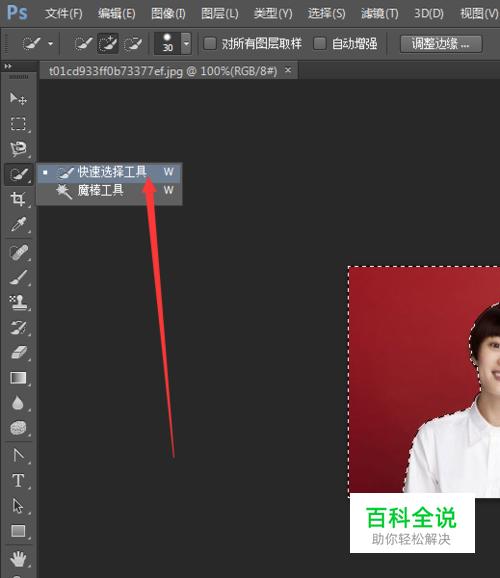500x578 pixels.
Task: Enable 对所有图层取样 checkbox
Action: [210, 43]
